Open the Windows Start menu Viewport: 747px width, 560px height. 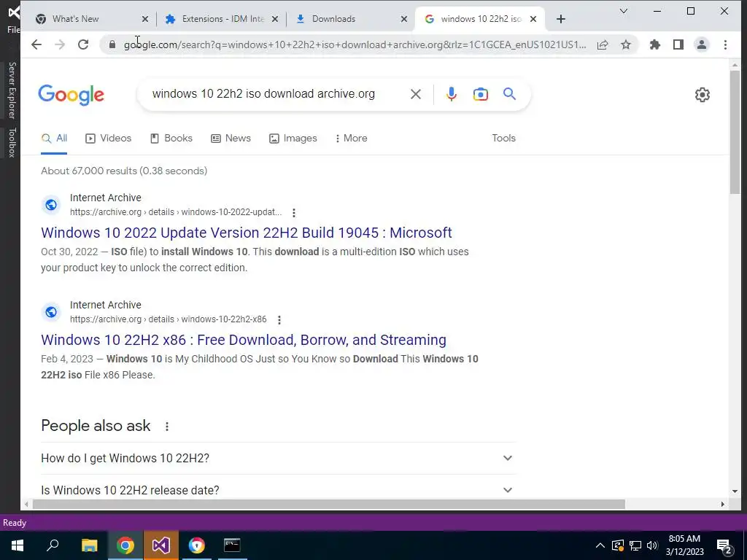click(18, 545)
